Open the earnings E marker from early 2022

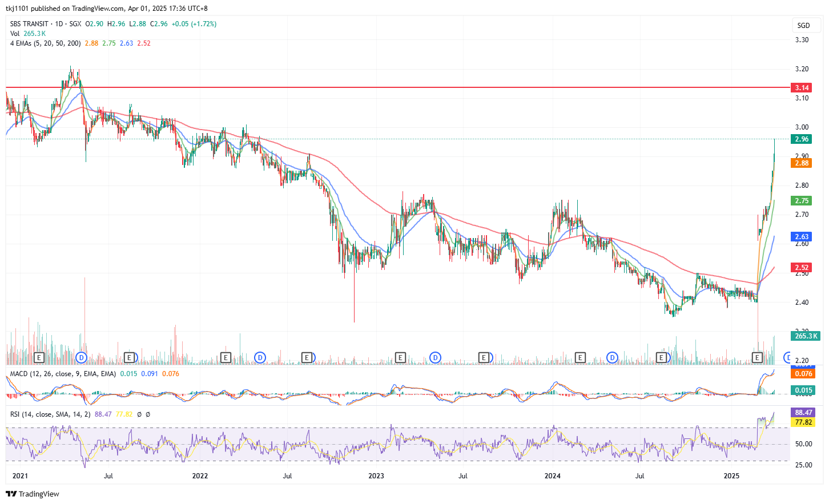[x=226, y=358]
